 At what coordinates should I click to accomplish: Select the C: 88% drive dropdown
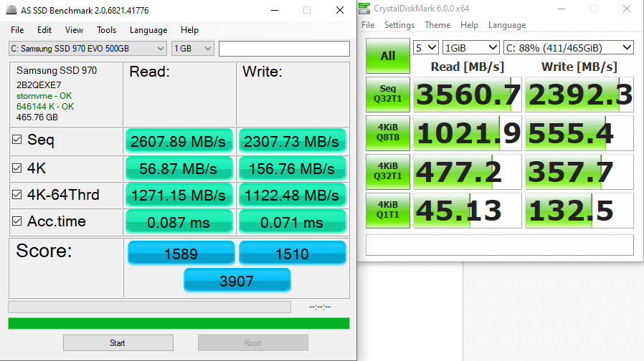568,47
